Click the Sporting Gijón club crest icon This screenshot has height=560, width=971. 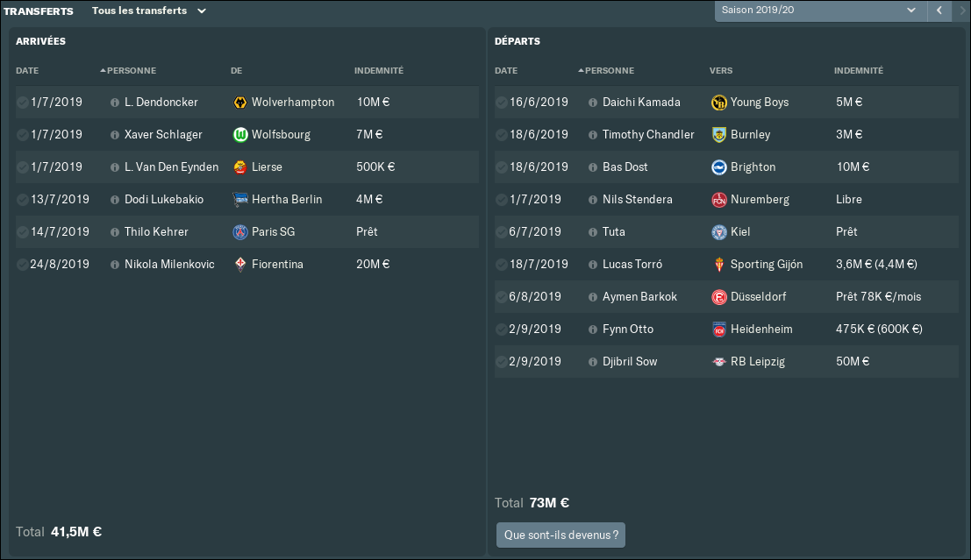point(719,264)
